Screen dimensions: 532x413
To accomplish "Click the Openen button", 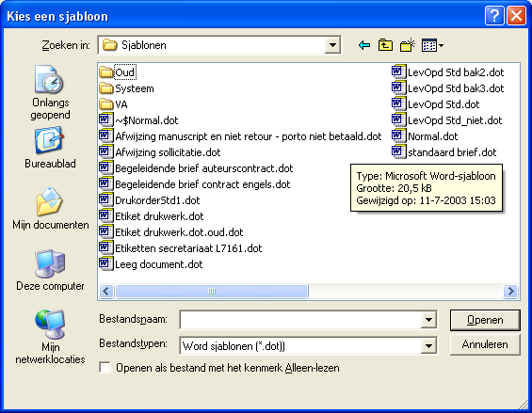I will (x=485, y=320).
